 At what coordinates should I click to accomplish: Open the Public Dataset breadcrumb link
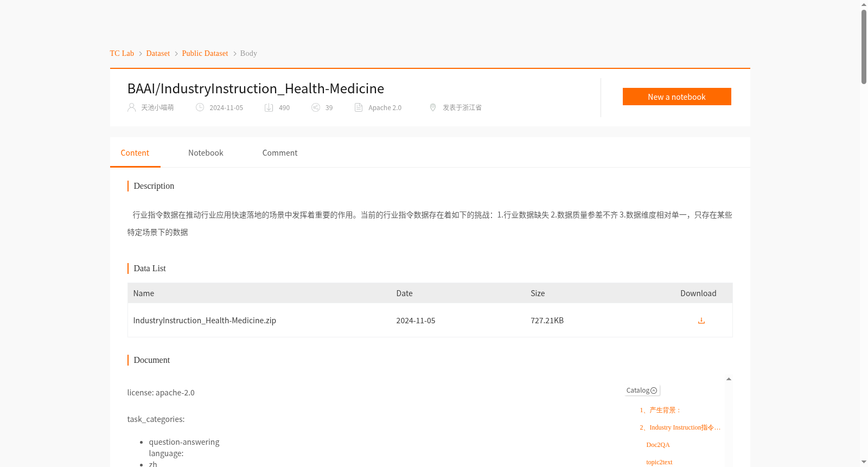click(205, 53)
